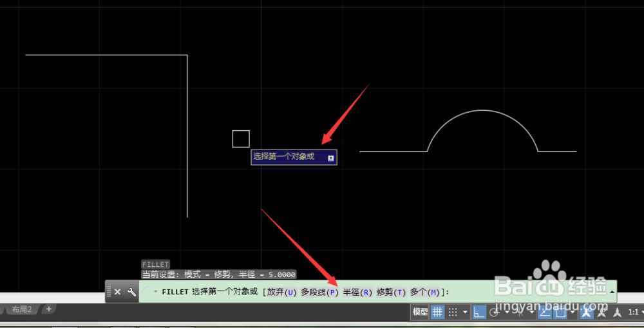Screen dimensions: 644x328
Task: Toggle auto-add annotation scales icon
Action: (601, 313)
